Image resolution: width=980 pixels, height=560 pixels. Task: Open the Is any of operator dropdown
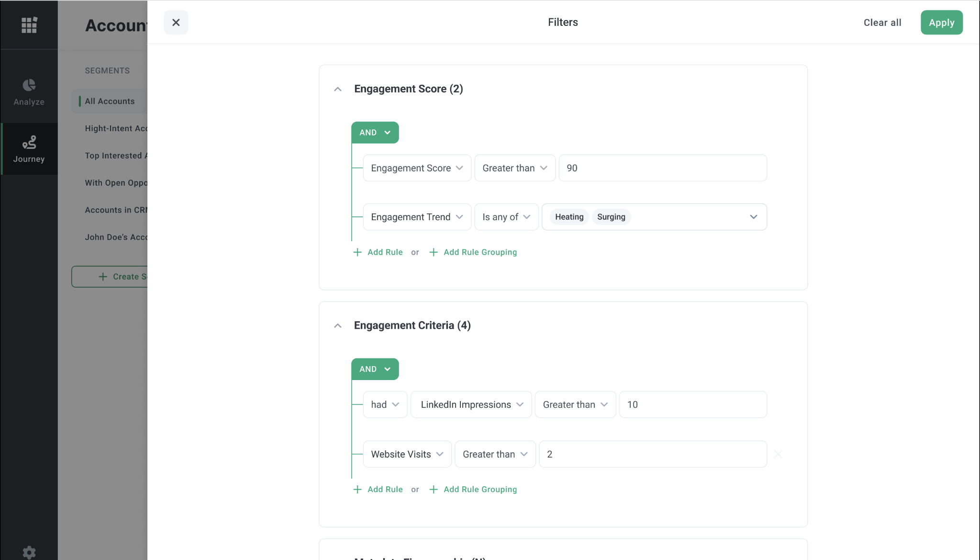[506, 217]
